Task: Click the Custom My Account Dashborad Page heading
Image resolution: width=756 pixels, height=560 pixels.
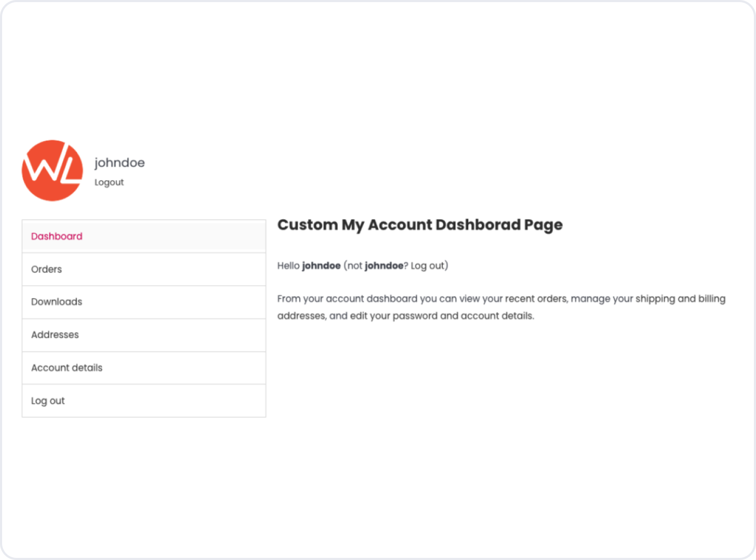Action: point(420,225)
